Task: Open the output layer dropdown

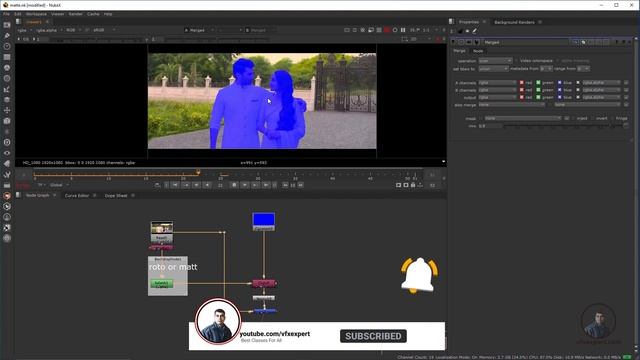Action: click(498, 97)
